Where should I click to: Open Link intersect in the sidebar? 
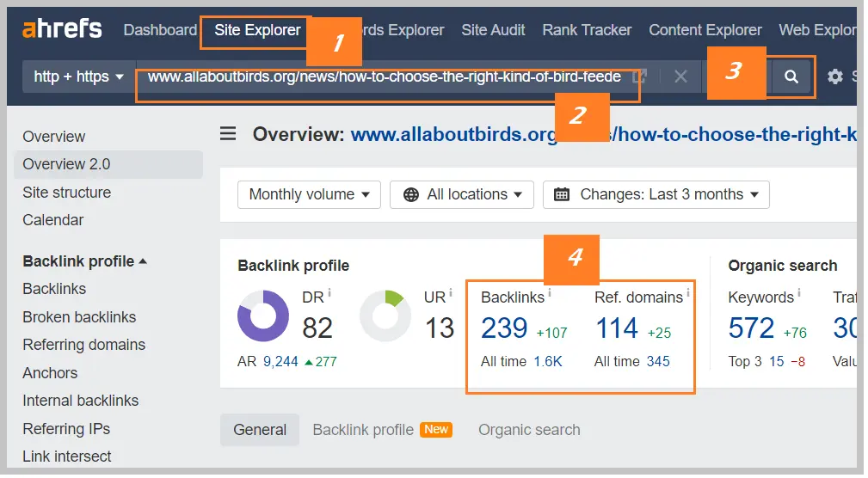pyautogui.click(x=66, y=457)
